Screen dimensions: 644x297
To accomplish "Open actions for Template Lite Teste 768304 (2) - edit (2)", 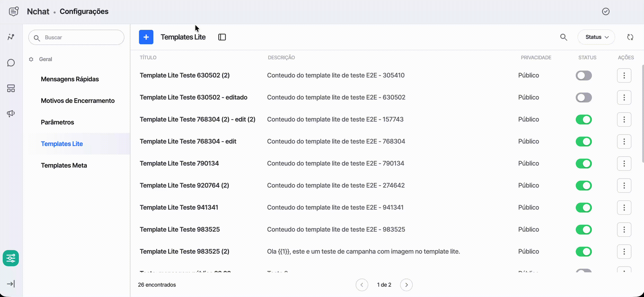I will (624, 119).
